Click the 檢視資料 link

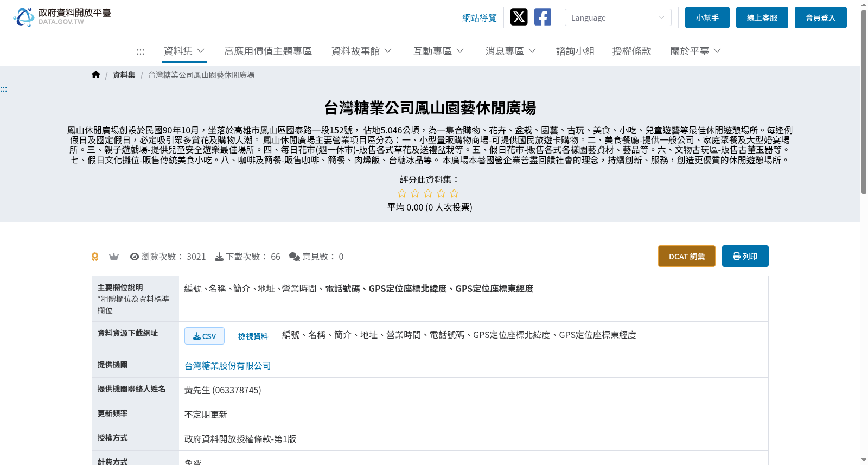[253, 336]
